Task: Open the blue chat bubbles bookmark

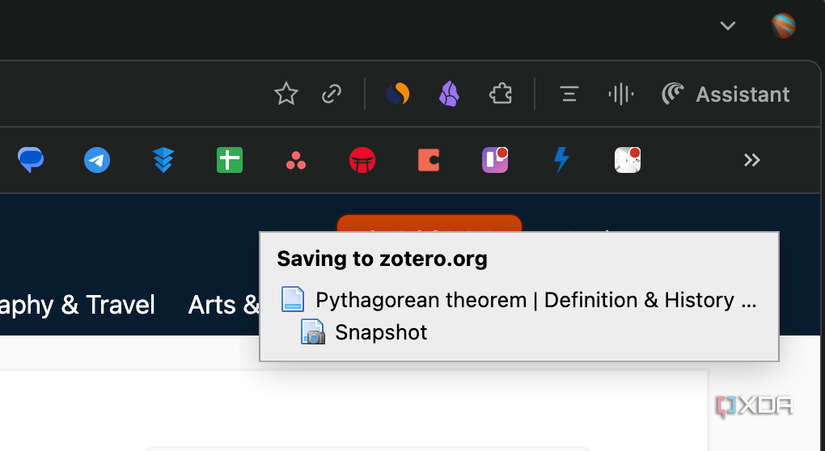Action: click(31, 159)
